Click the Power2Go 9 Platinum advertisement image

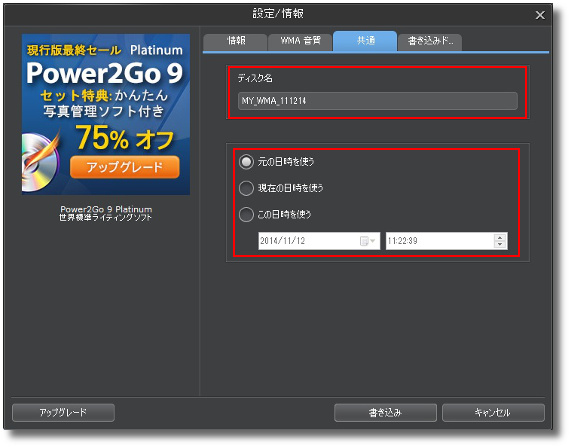point(106,114)
